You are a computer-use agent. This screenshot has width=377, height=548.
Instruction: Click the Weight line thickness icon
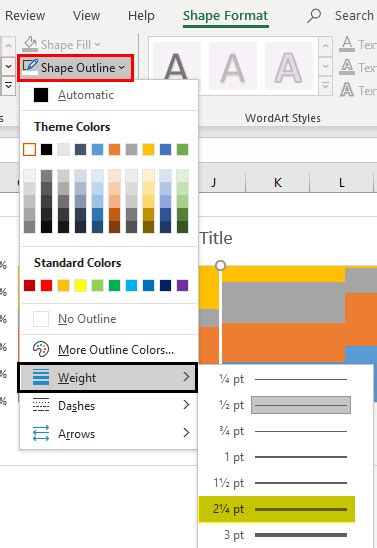point(41,377)
